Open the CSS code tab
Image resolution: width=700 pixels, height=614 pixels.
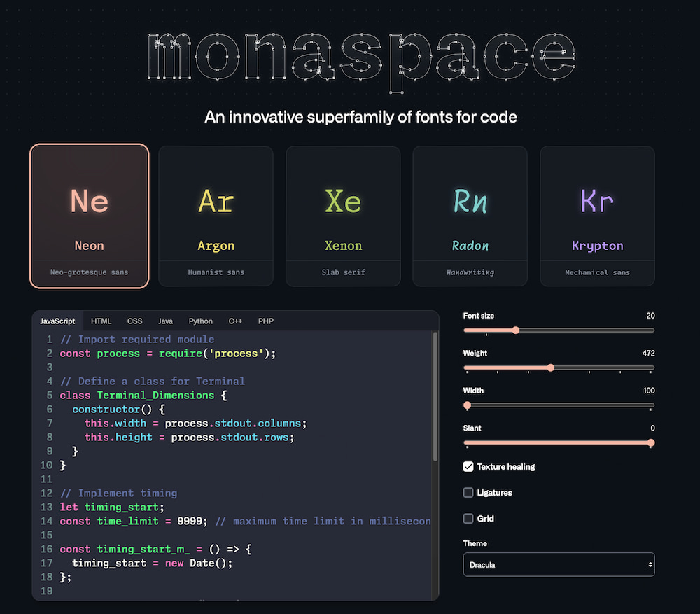point(135,321)
